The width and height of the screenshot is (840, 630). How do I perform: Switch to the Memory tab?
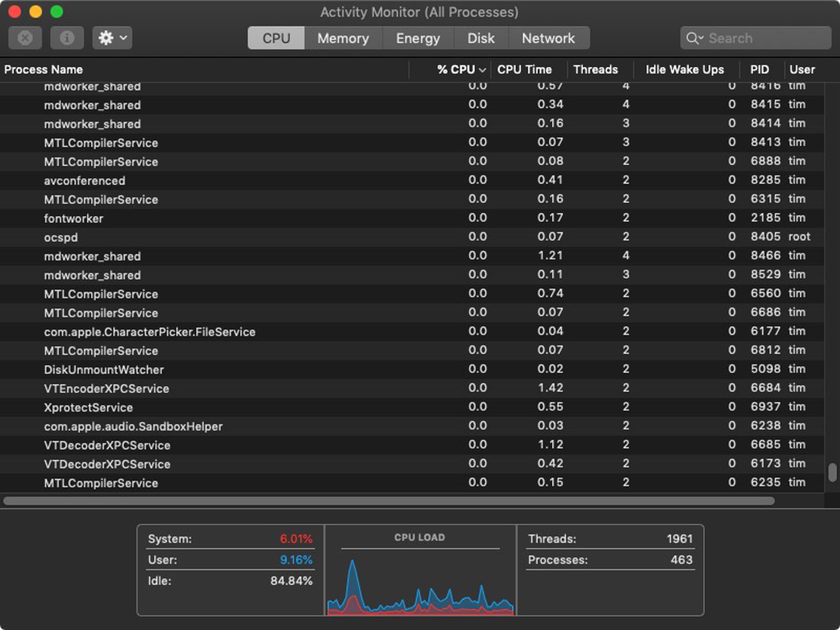[x=343, y=38]
